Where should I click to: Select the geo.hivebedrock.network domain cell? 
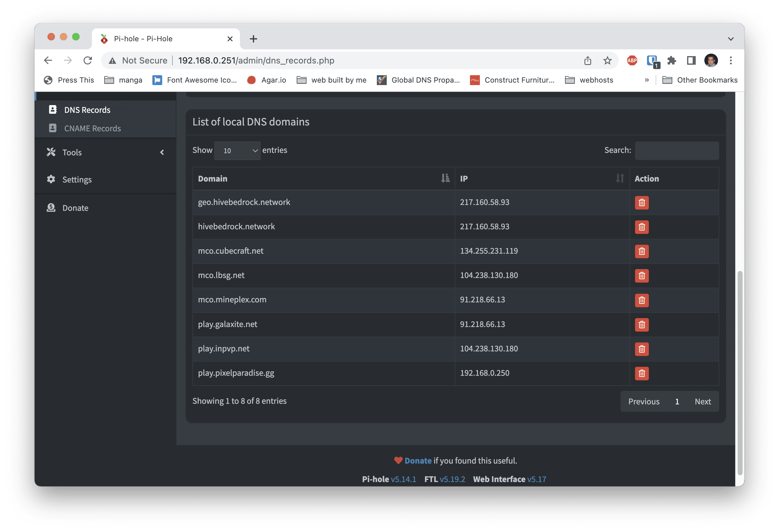pos(324,202)
